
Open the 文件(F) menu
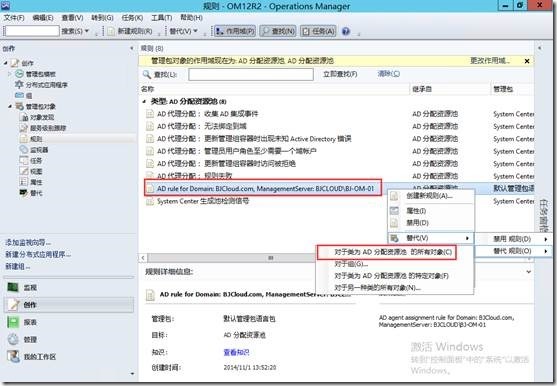click(14, 18)
